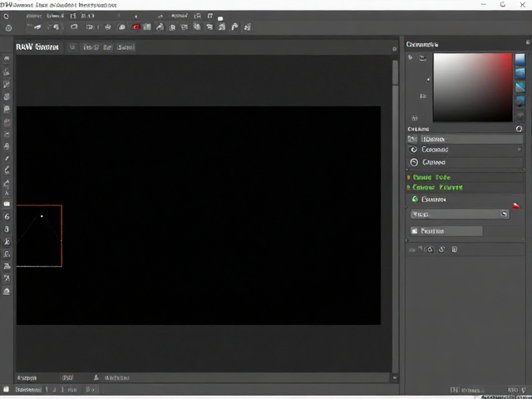This screenshot has width=532, height=399.
Task: Click the small dot handle left of the color field
Action: tap(428, 80)
